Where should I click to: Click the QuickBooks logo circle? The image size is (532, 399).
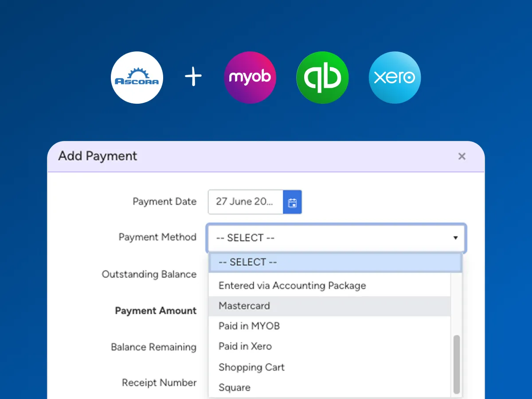322,78
